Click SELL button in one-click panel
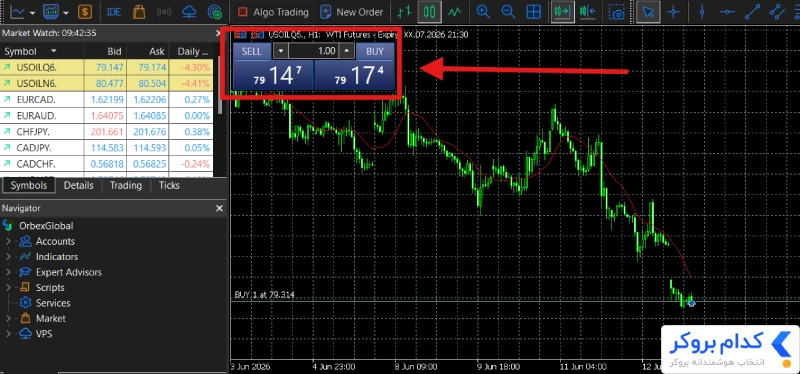Image resolution: width=800 pixels, height=374 pixels. pos(252,52)
